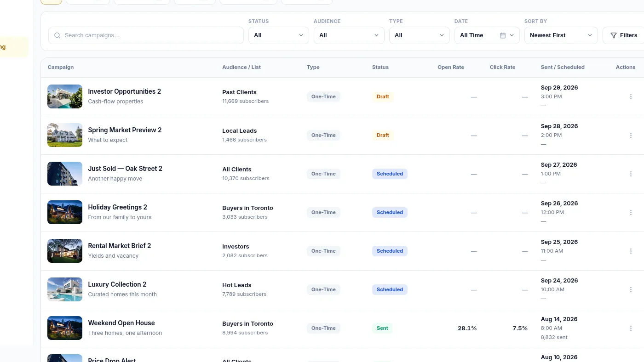Open actions menu for Luxury Collection 2
Viewport: 644px width, 362px height.
coord(631,289)
